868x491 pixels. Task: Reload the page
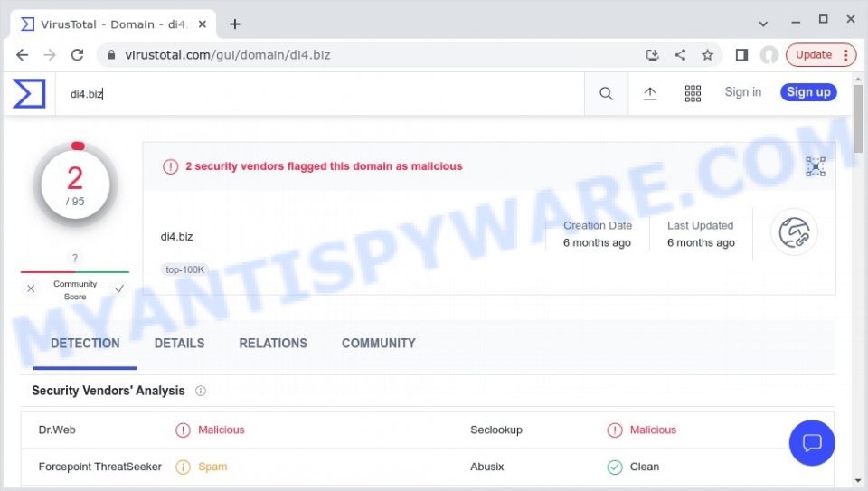coord(78,55)
